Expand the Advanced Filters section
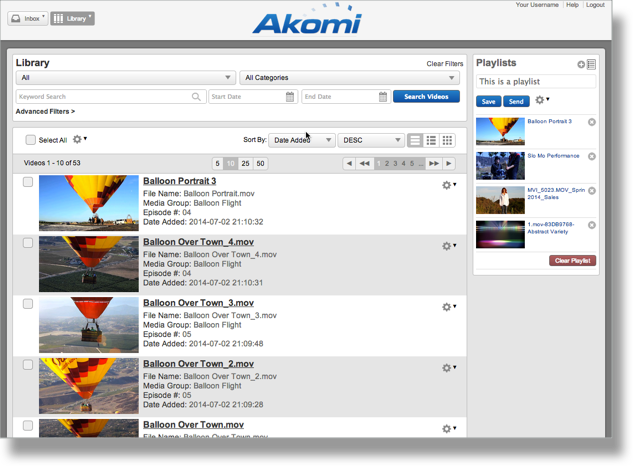633x466 pixels. pos(45,112)
